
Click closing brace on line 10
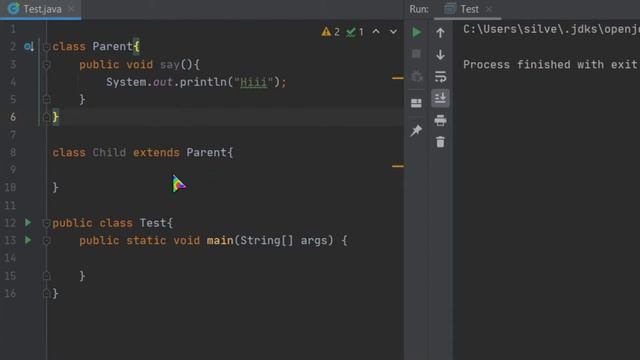coord(56,187)
